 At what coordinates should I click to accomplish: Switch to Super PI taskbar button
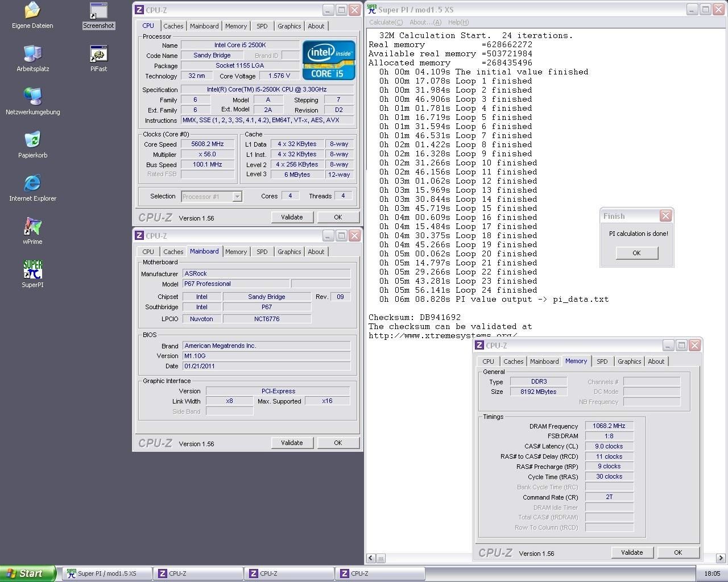click(x=107, y=573)
